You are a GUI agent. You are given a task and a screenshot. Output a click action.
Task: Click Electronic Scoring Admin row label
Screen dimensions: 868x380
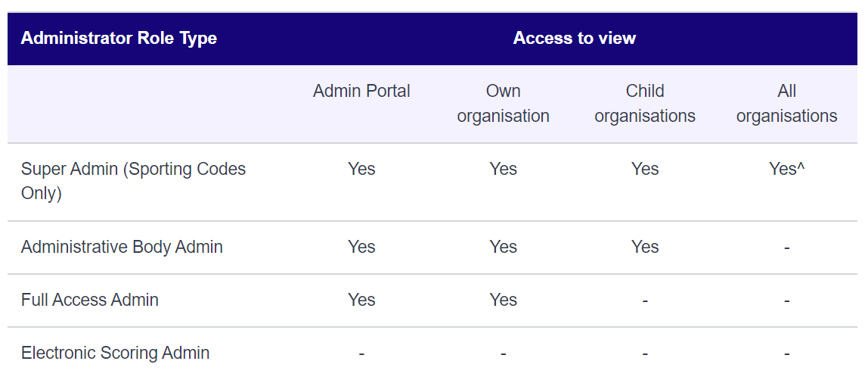115,353
